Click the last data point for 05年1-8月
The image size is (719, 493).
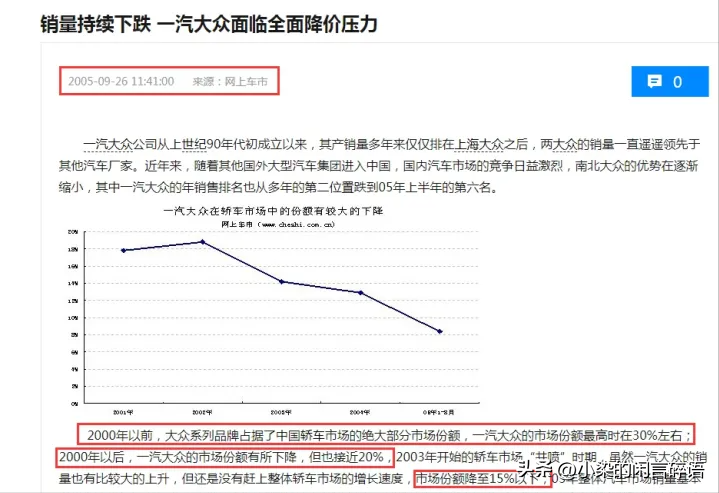440,331
